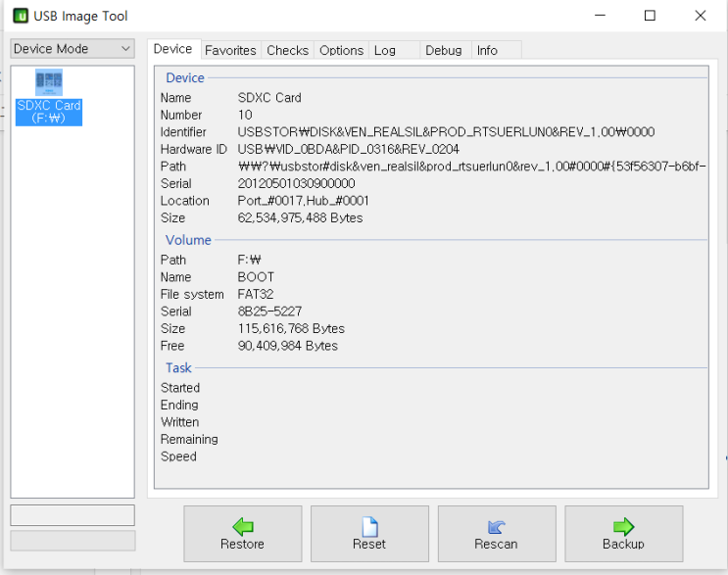
Task: Click the 'Free' field label
Action: point(172,345)
